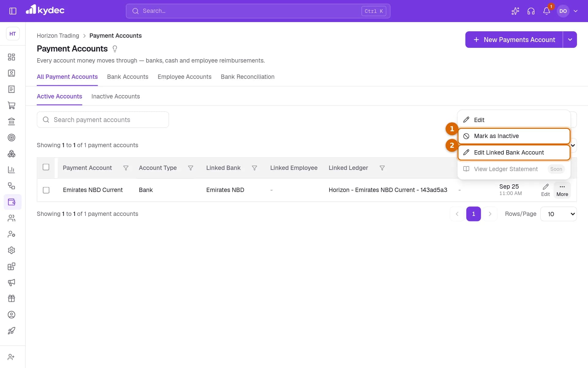
Task: Select Mark as Inactive menu item
Action: [514, 136]
